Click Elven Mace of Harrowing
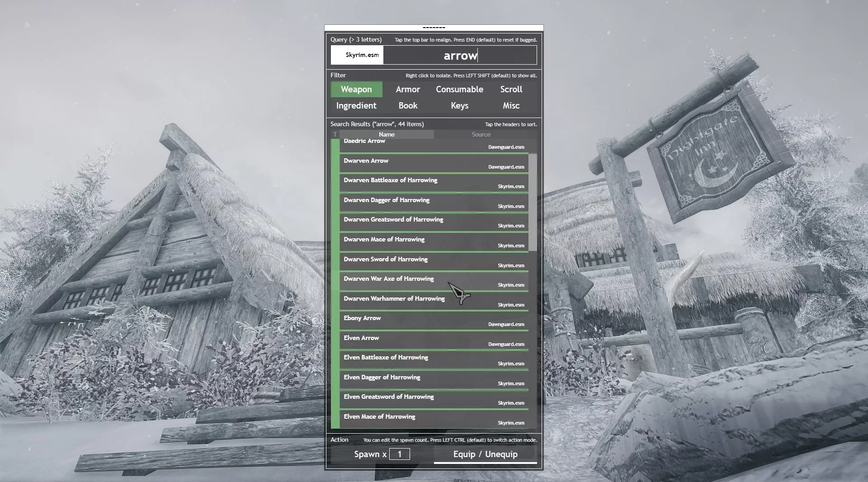This screenshot has height=482, width=868. 434,420
